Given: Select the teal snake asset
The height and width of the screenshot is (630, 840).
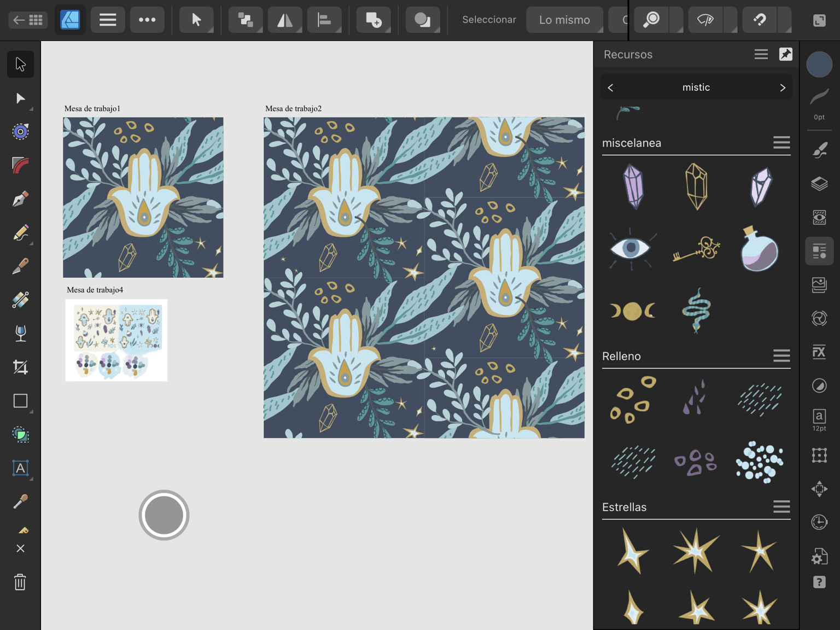Looking at the screenshot, I should click(x=696, y=311).
